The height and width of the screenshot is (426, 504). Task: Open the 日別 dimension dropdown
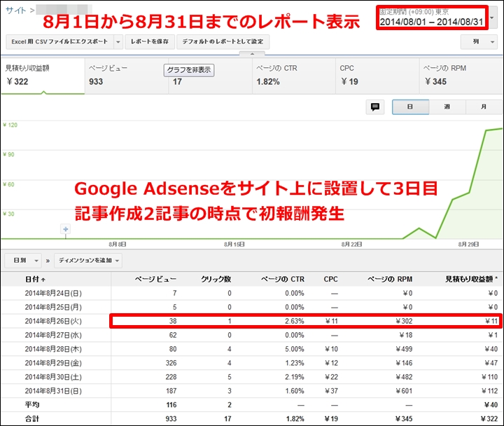point(23,261)
